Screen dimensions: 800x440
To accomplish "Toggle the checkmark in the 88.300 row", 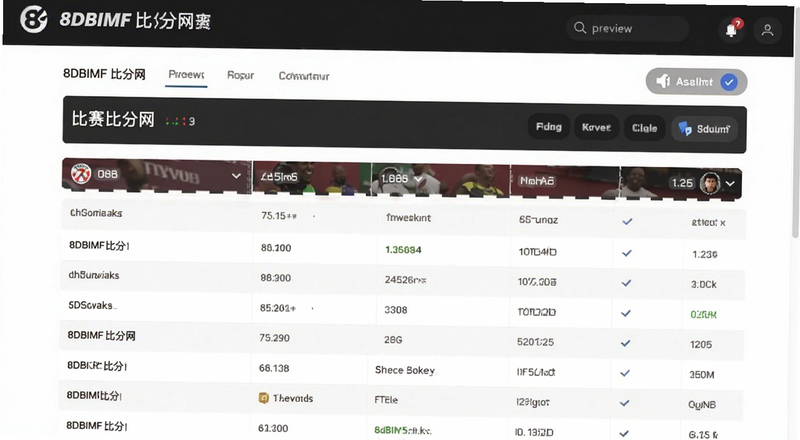I will click(x=626, y=283).
